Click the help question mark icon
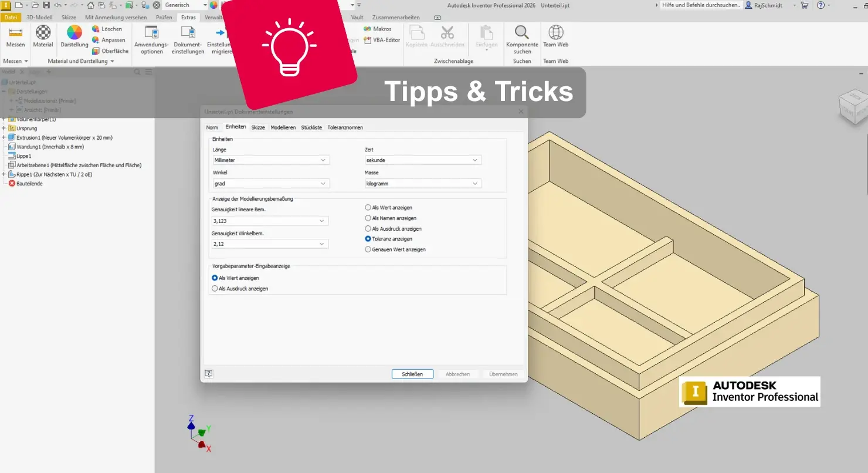Viewport: 868px width, 473px height. (820, 5)
